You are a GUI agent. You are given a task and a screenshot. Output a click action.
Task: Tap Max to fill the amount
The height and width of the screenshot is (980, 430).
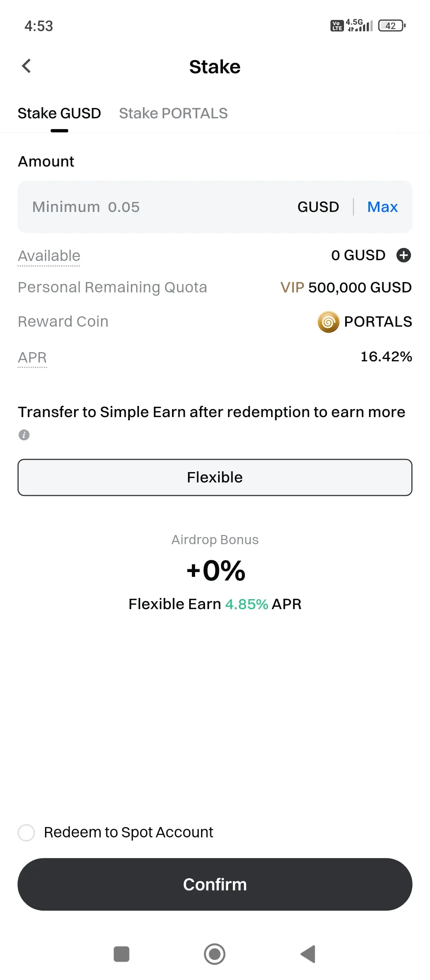[x=383, y=207]
